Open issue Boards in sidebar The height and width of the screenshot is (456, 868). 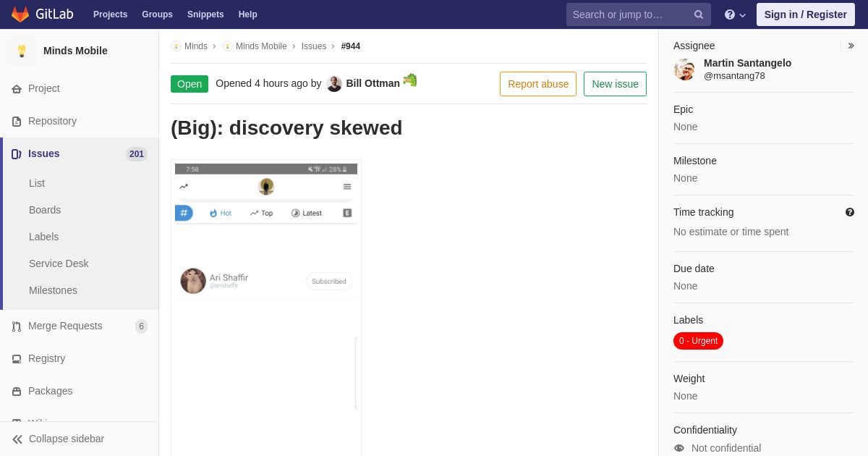point(45,210)
